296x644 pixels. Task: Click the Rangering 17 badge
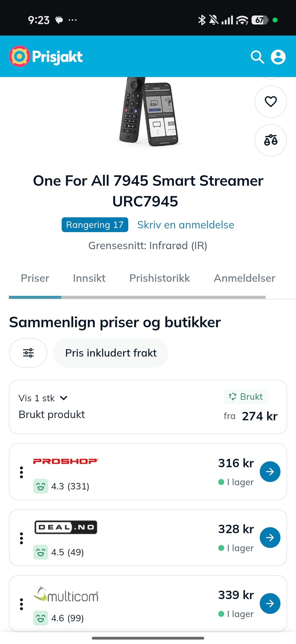pyautogui.click(x=95, y=225)
